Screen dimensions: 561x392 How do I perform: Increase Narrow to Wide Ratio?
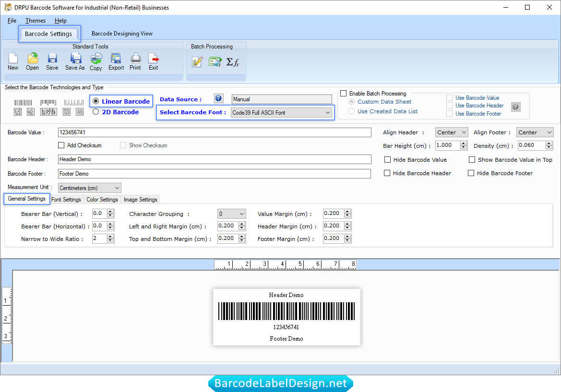(110, 237)
